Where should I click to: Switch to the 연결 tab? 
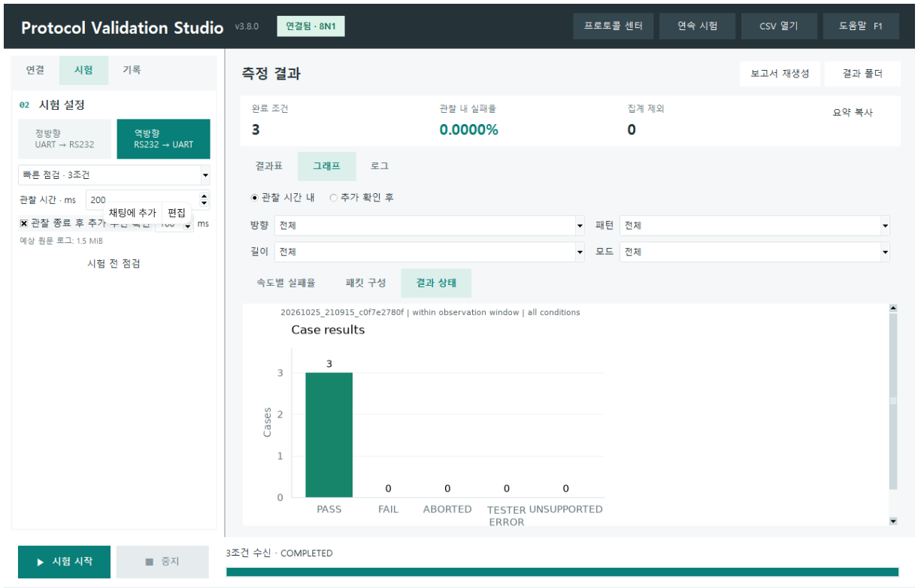point(35,70)
